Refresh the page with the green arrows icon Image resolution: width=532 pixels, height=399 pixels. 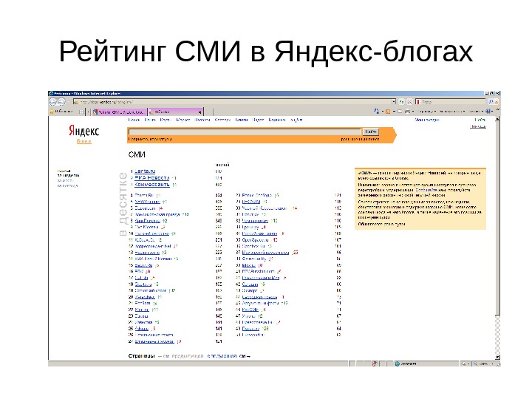coord(402,102)
